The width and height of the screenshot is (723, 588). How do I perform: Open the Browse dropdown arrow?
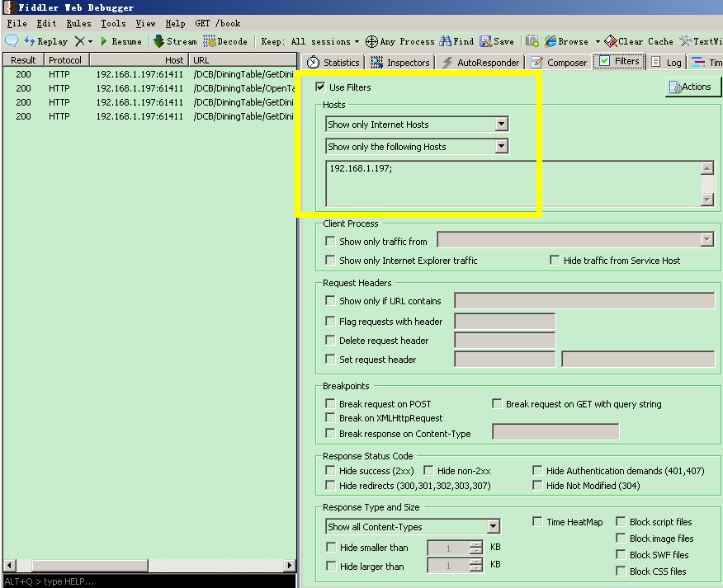(598, 41)
